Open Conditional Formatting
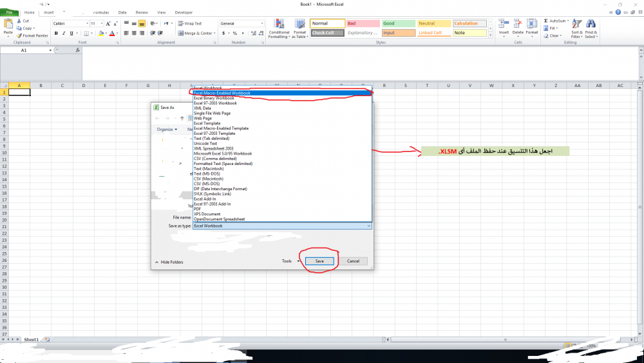The image size is (644, 363). click(x=279, y=29)
